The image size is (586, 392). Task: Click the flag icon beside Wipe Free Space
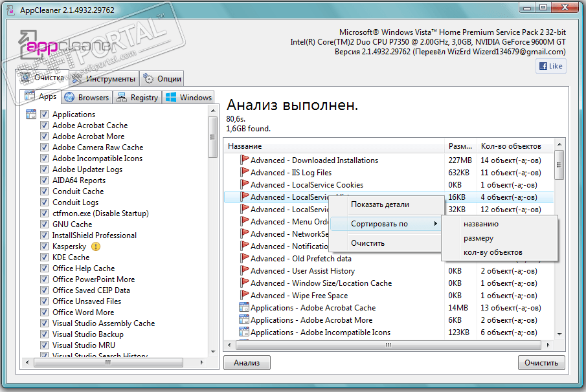click(244, 296)
